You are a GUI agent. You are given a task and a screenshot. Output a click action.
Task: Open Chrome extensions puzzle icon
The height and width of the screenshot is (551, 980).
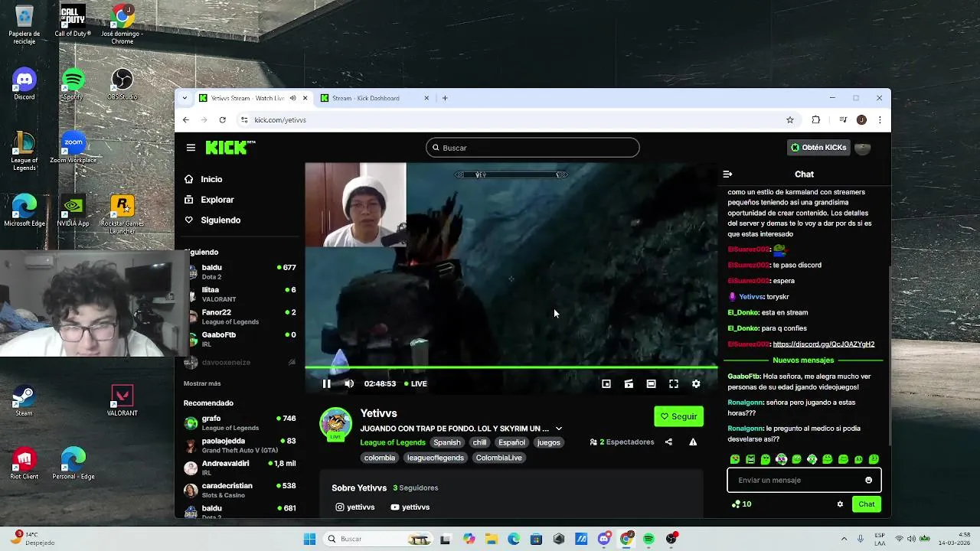click(x=815, y=120)
